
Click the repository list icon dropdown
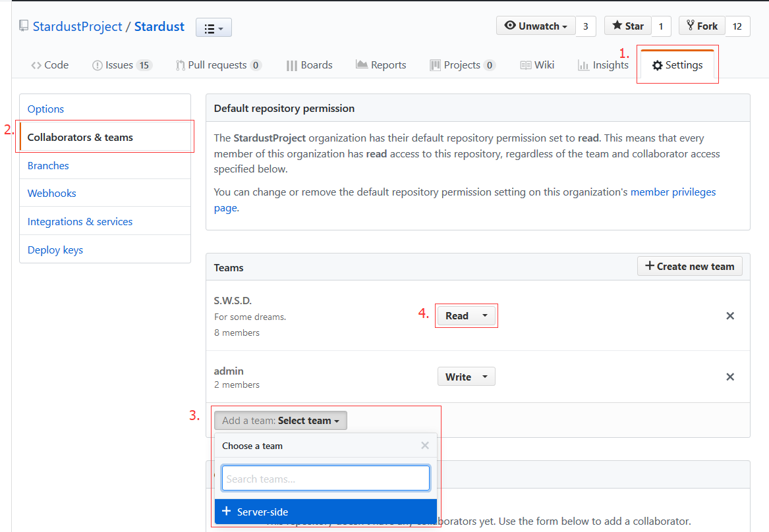[214, 28]
